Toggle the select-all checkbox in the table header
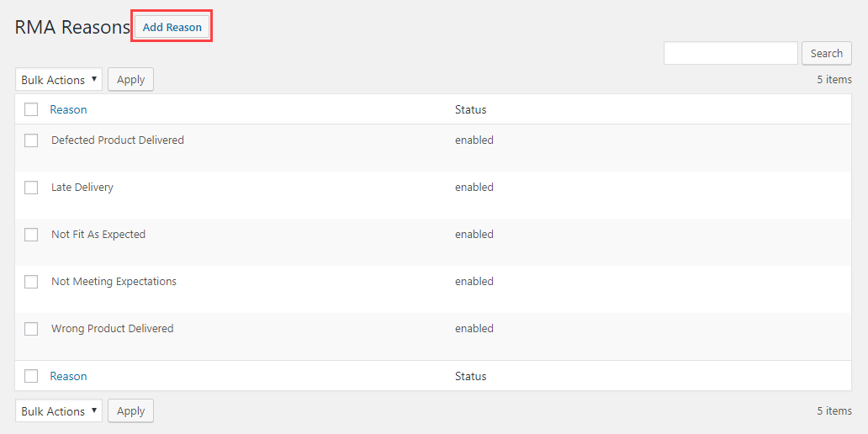This screenshot has height=434, width=868. 31,109
